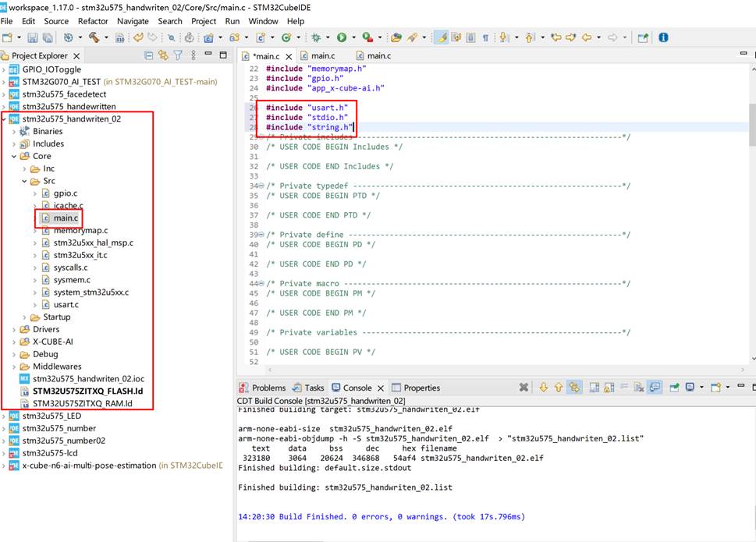Click the blue Information Center icon
Image resolution: width=756 pixels, height=542 pixels.
(x=663, y=37)
